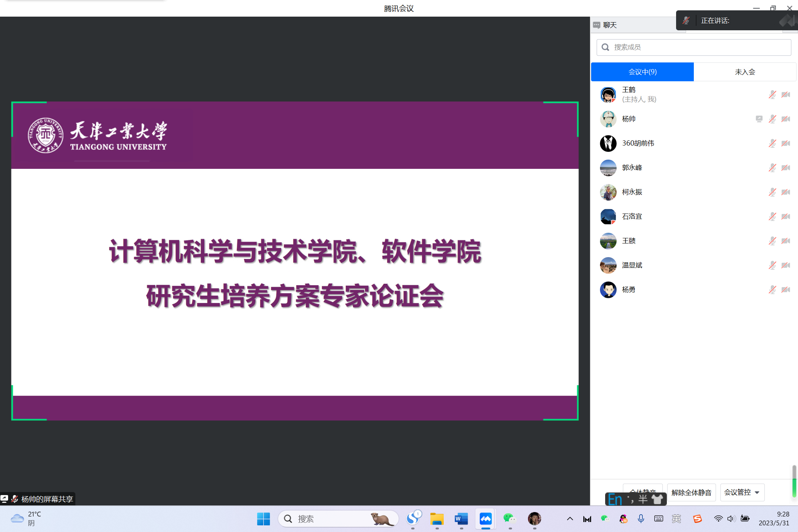Click the Sogou input method tray icon
This screenshot has height=532, width=798.
697,519
